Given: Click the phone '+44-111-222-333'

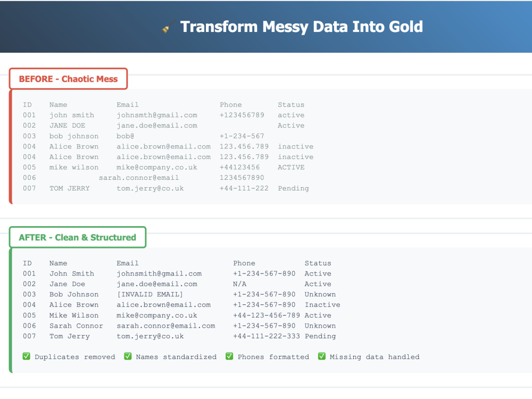Looking at the screenshot, I should click(267, 336).
